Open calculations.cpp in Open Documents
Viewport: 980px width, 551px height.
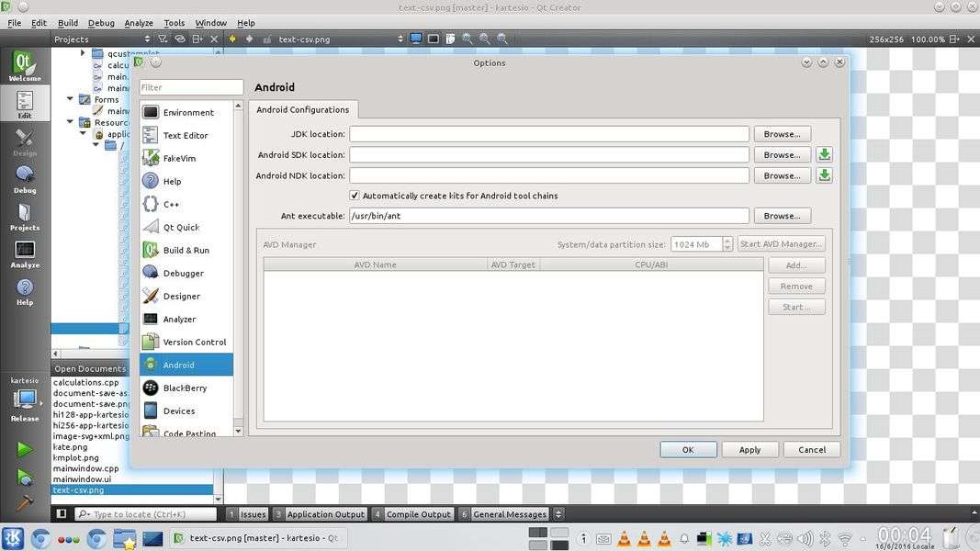pyautogui.click(x=85, y=382)
